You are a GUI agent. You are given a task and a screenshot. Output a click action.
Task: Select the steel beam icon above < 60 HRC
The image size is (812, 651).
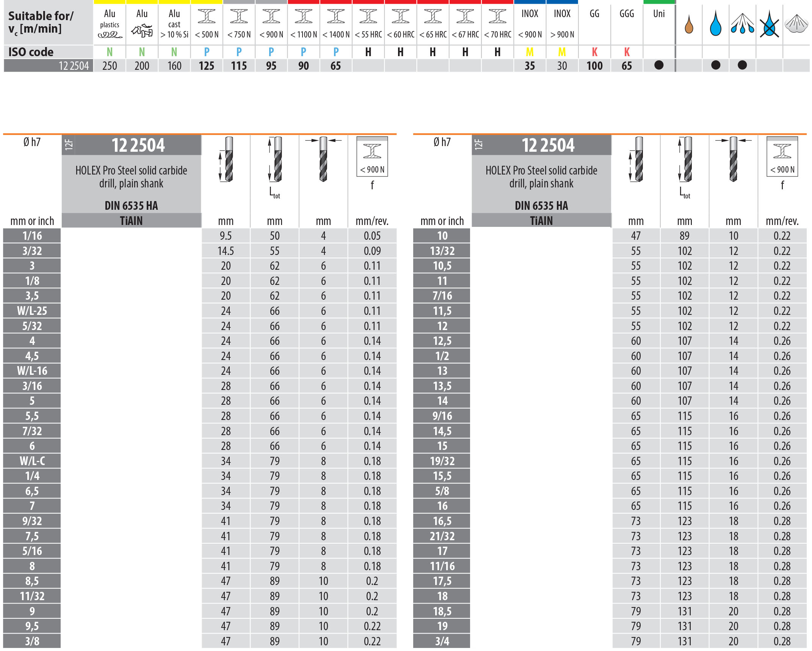401,16
